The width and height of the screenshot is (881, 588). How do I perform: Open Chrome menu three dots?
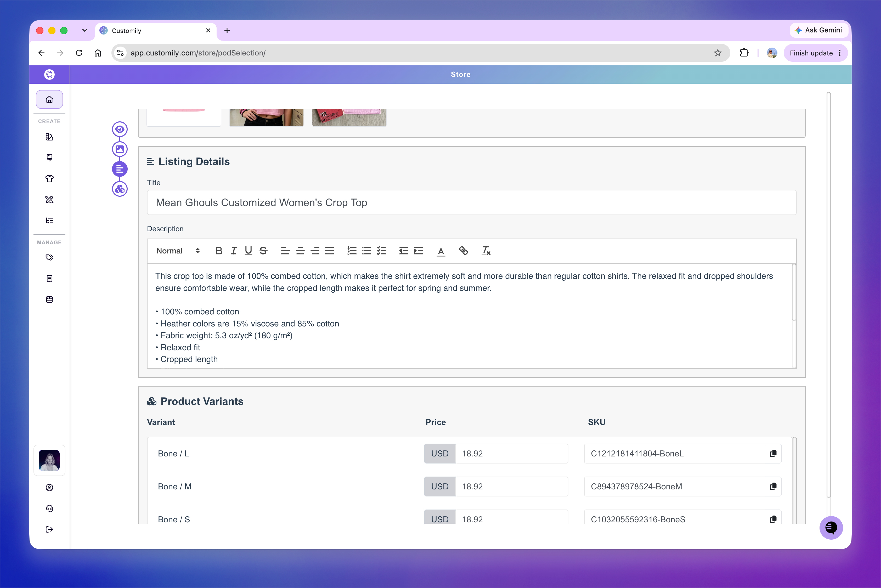tap(840, 53)
